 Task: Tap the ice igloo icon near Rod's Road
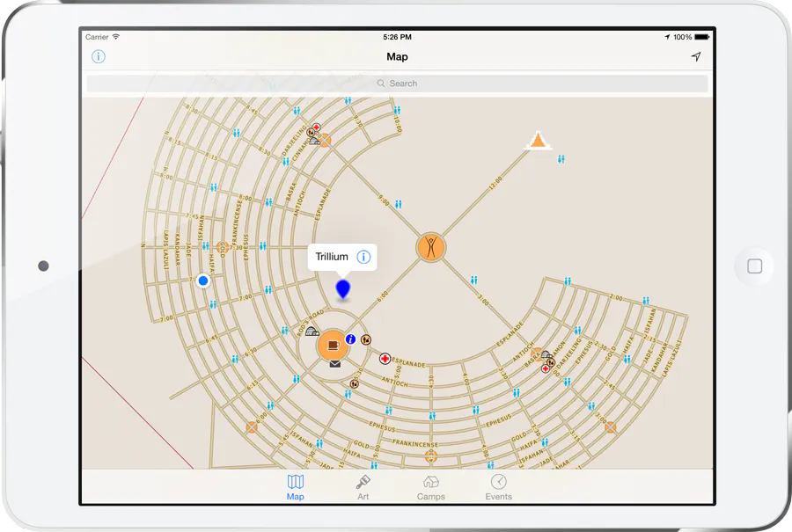point(312,332)
